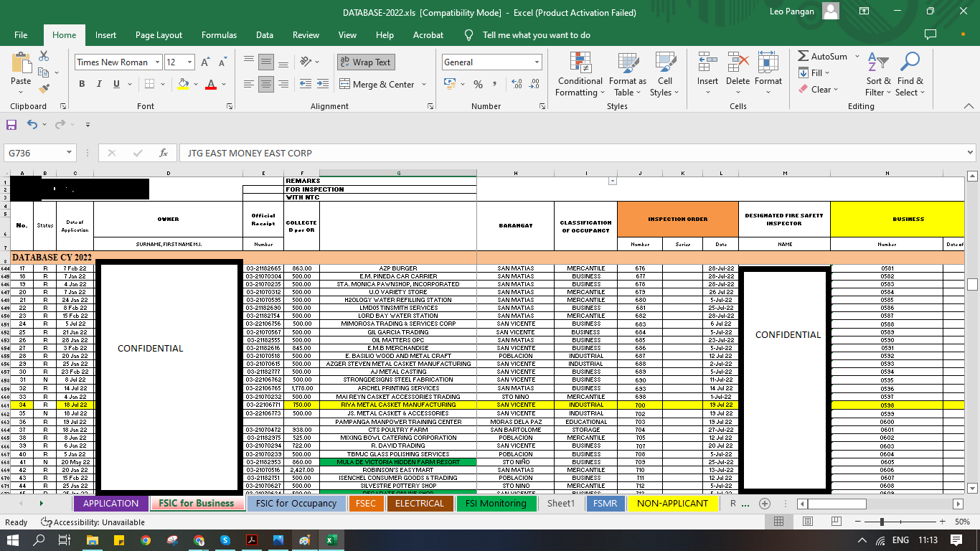Viewport: 980px width, 551px height.
Task: Select the NON-APPLICANT sheet tab
Action: 673,504
